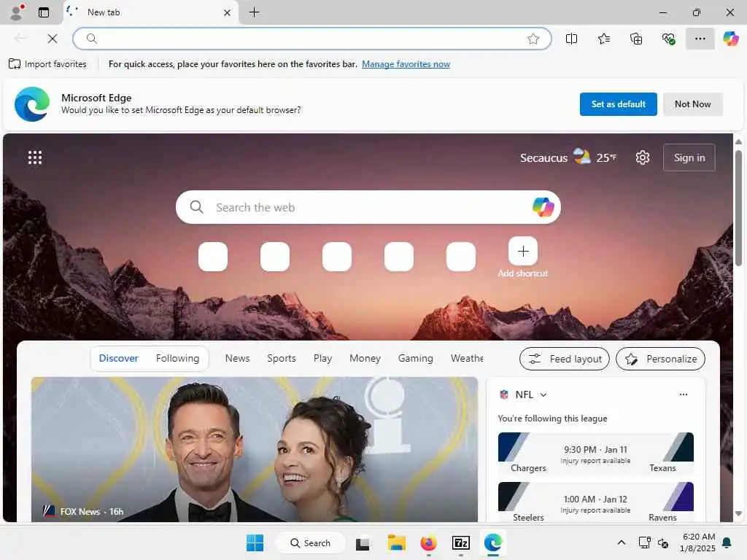The width and height of the screenshot is (747, 560).
Task: Open the Play feed tab
Action: click(322, 358)
